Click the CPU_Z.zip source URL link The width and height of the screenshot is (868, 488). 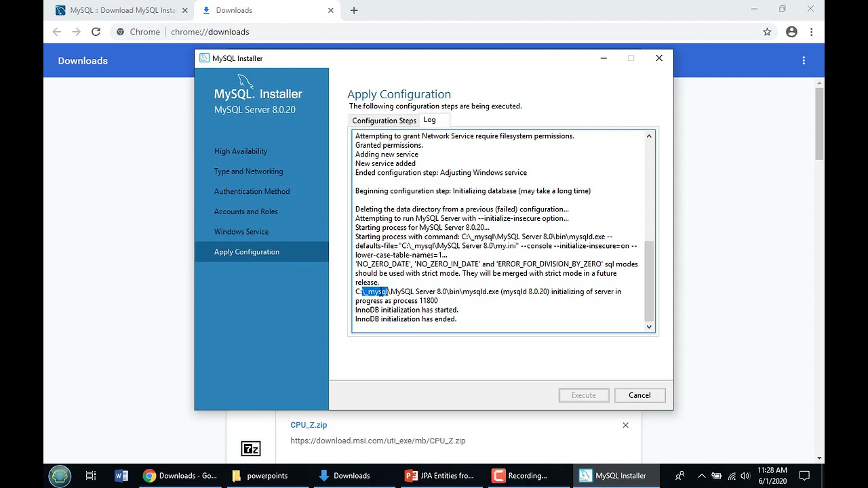click(378, 441)
